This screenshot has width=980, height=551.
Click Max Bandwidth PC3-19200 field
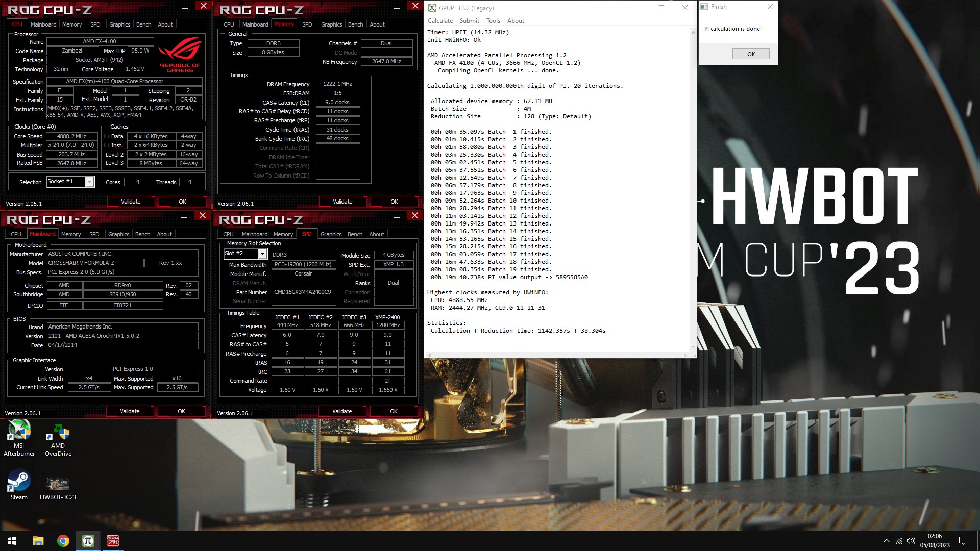tap(303, 264)
